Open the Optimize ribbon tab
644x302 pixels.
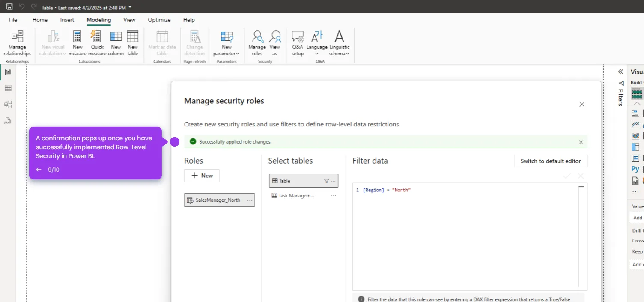click(x=159, y=20)
